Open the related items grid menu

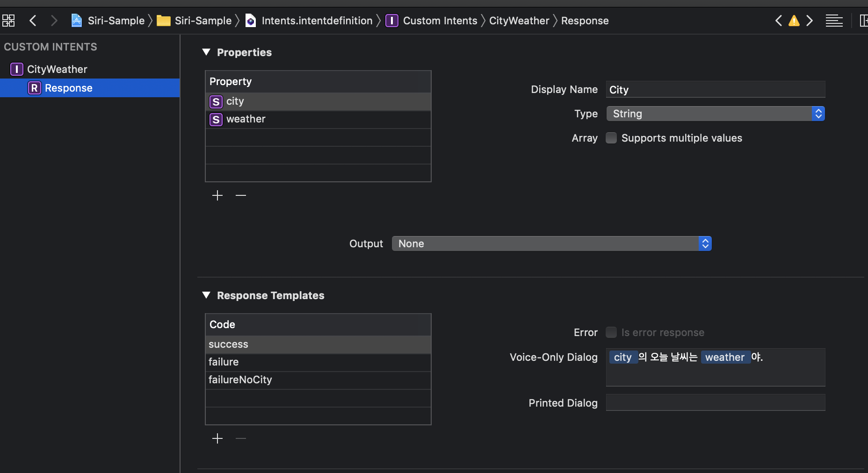(8, 21)
